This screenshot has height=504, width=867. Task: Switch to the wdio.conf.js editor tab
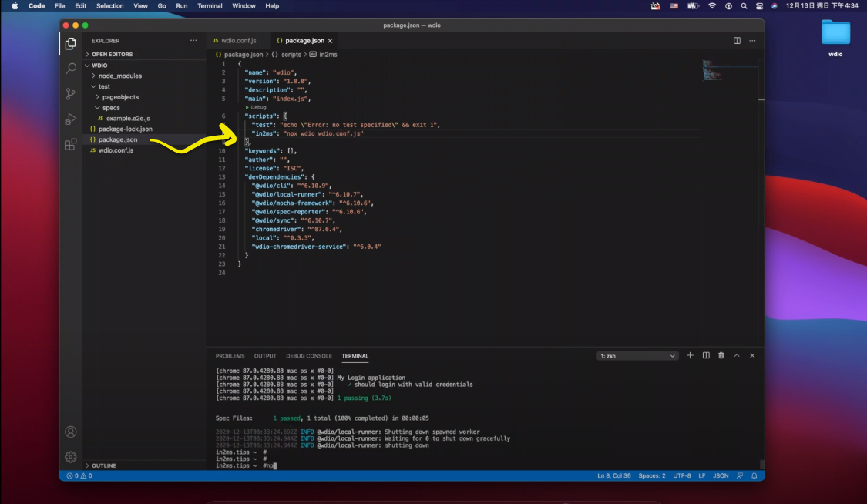click(x=238, y=41)
